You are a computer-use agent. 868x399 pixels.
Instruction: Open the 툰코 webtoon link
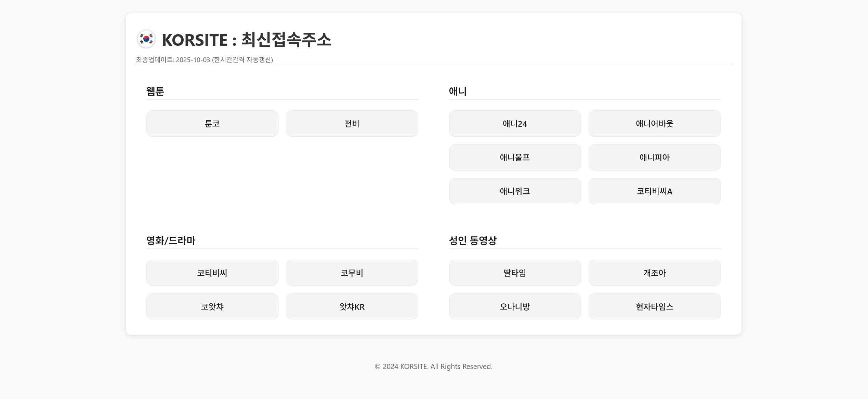212,123
